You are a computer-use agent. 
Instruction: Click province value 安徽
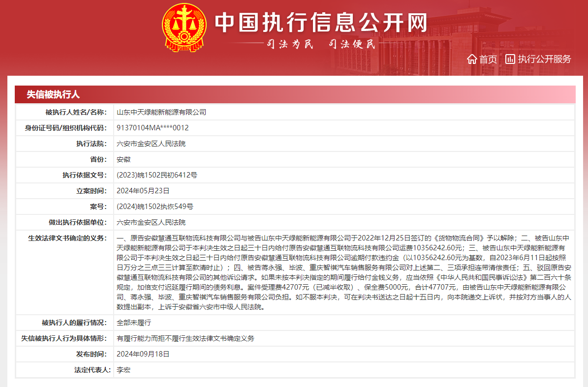coord(124,159)
